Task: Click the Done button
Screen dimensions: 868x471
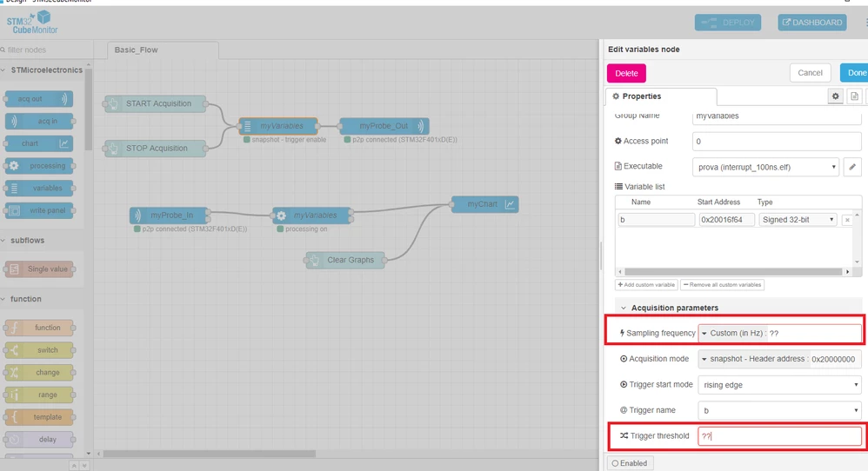Action: click(855, 73)
